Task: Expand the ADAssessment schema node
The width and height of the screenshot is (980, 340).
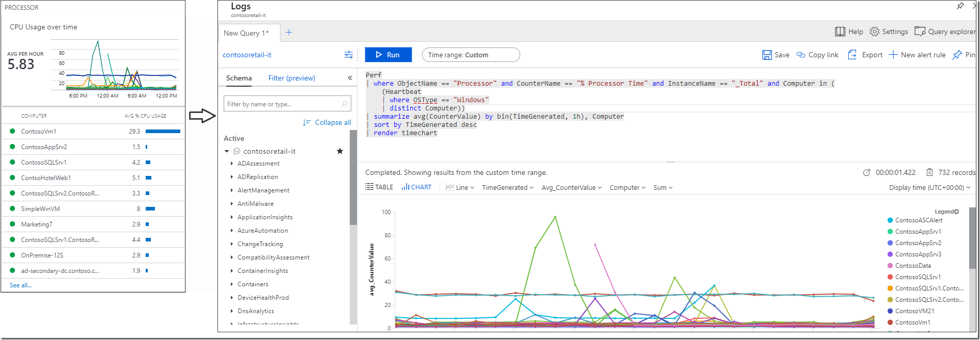Action: (231, 164)
